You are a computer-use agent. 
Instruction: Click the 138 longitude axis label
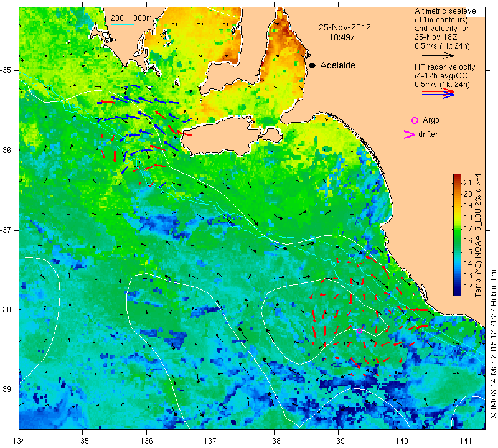274,441
